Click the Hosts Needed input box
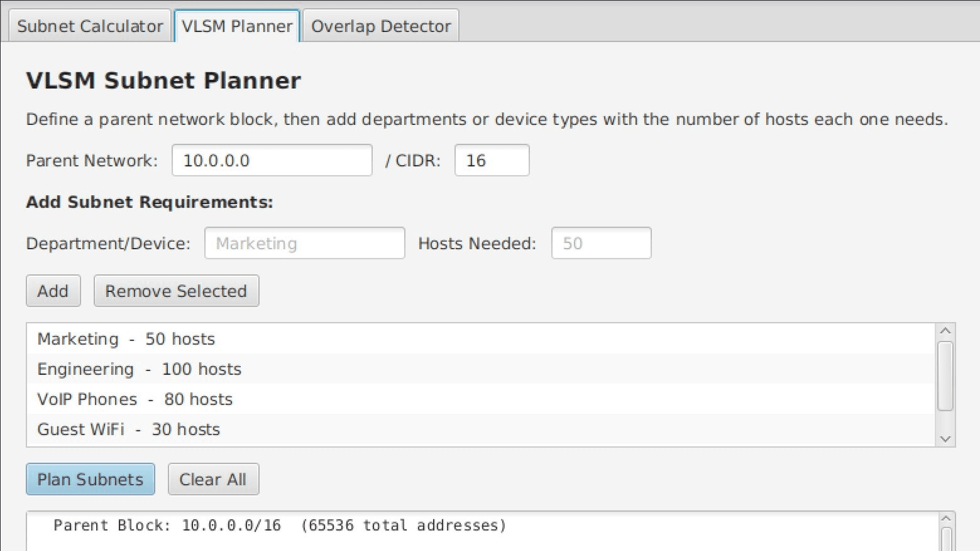This screenshot has height=551, width=980. [601, 243]
